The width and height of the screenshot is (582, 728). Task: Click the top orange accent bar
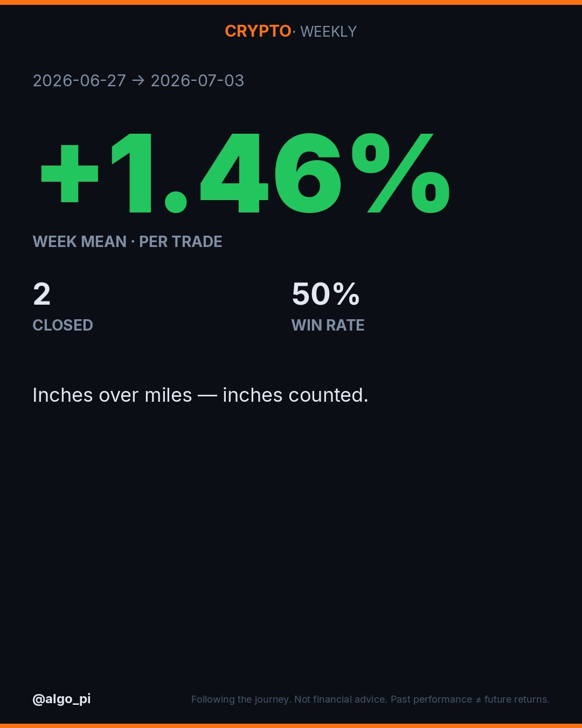pos(291,2)
